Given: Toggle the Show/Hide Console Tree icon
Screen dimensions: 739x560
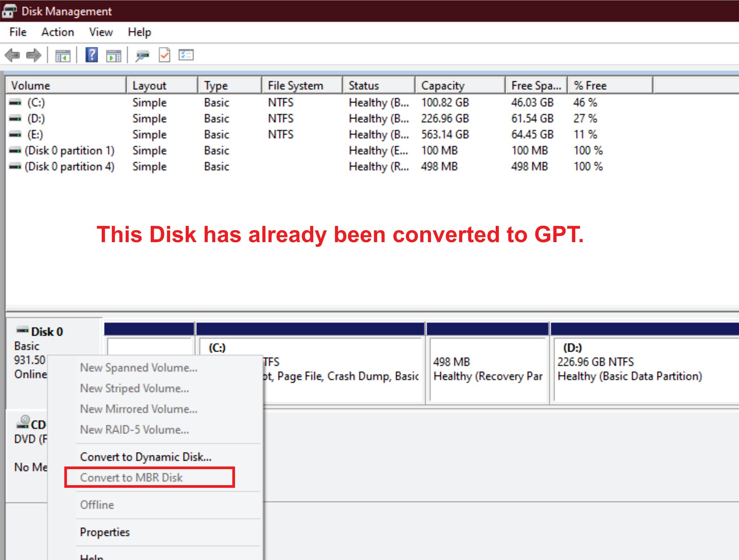Looking at the screenshot, I should click(x=62, y=55).
